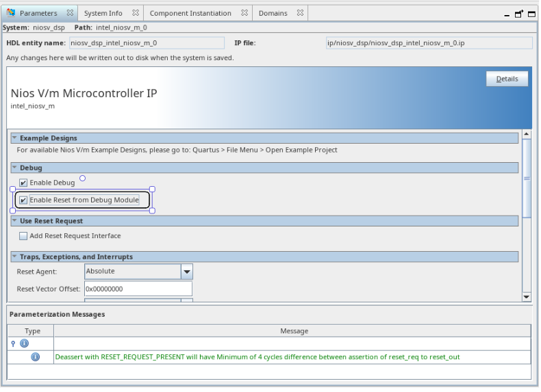Screen dimensions: 541x392
Task: Collapse the Example Designs section
Action: 14,138
